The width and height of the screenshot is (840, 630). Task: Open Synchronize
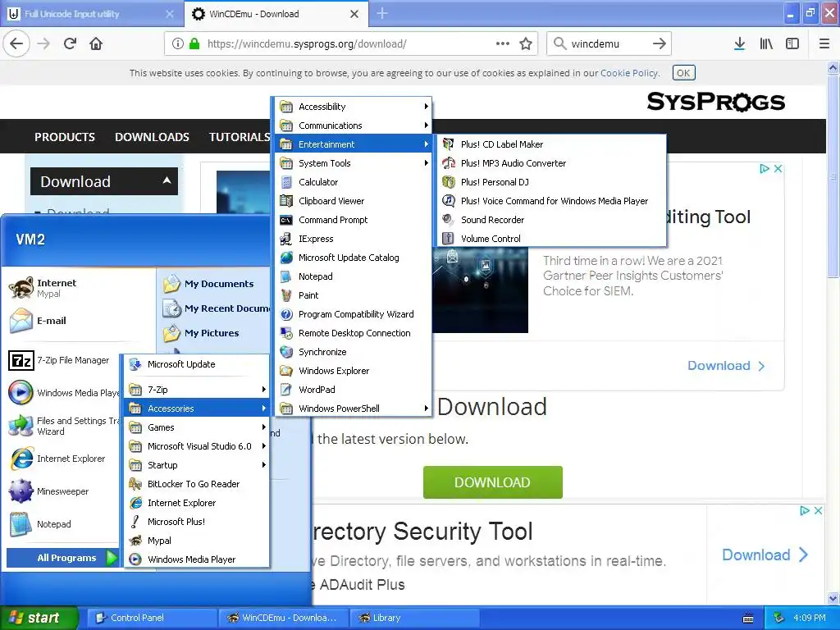pyautogui.click(x=354, y=352)
